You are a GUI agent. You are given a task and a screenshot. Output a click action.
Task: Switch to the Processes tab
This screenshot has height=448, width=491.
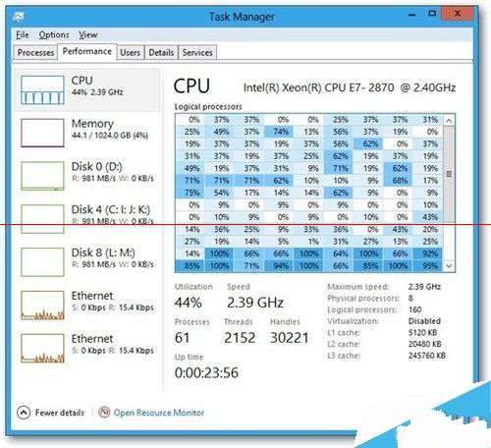tap(35, 53)
